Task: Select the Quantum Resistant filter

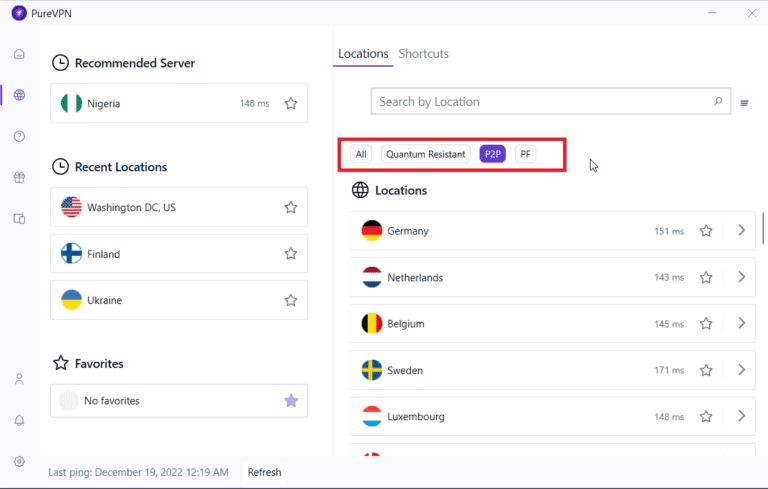Action: pyautogui.click(x=426, y=154)
